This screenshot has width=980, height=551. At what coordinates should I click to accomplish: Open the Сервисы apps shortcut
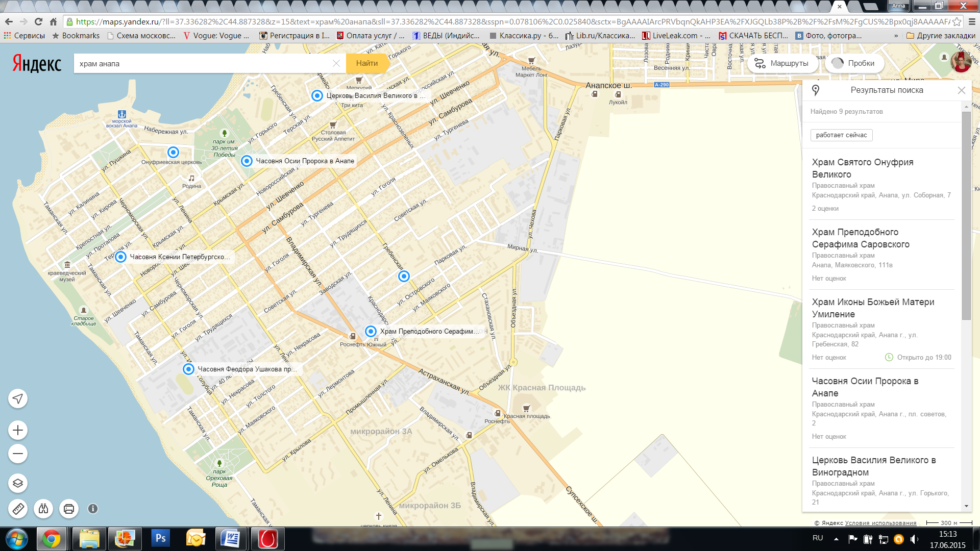tap(24, 36)
